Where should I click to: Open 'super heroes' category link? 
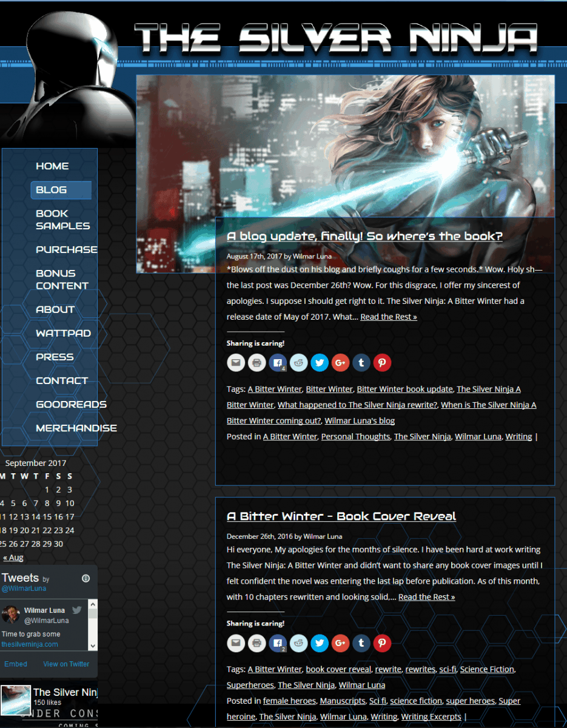pos(470,701)
